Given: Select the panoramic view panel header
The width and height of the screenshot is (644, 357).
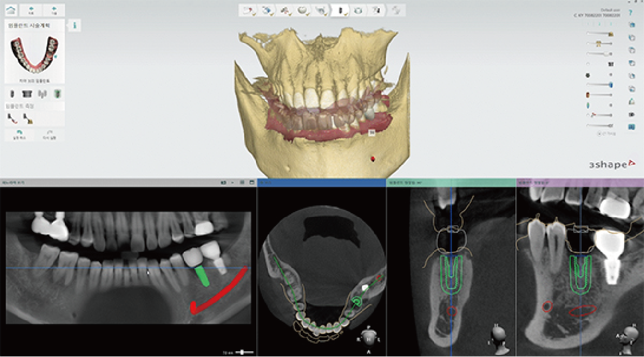Looking at the screenshot, I should [x=129, y=182].
